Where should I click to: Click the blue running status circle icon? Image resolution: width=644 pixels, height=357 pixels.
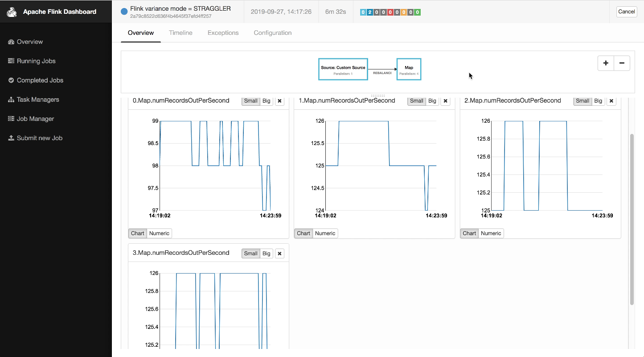124,12
